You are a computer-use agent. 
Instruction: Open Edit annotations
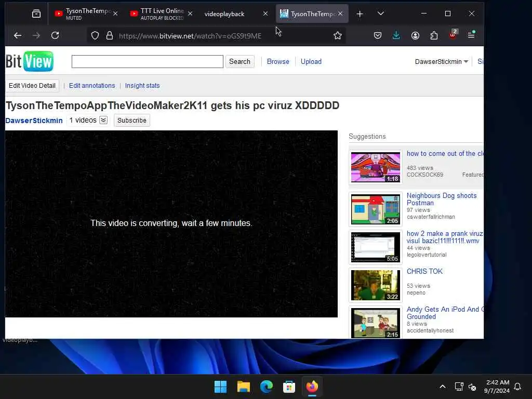click(x=92, y=86)
